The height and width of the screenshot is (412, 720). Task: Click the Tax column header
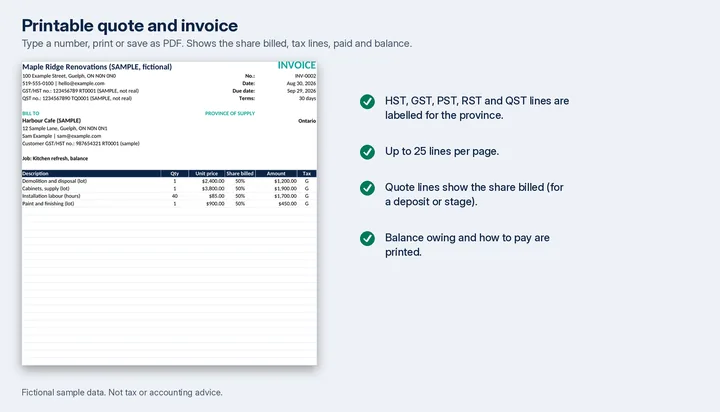coord(307,174)
